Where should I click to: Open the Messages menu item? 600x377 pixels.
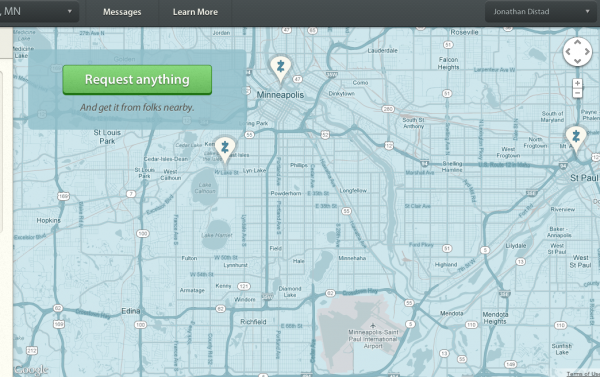click(x=122, y=12)
